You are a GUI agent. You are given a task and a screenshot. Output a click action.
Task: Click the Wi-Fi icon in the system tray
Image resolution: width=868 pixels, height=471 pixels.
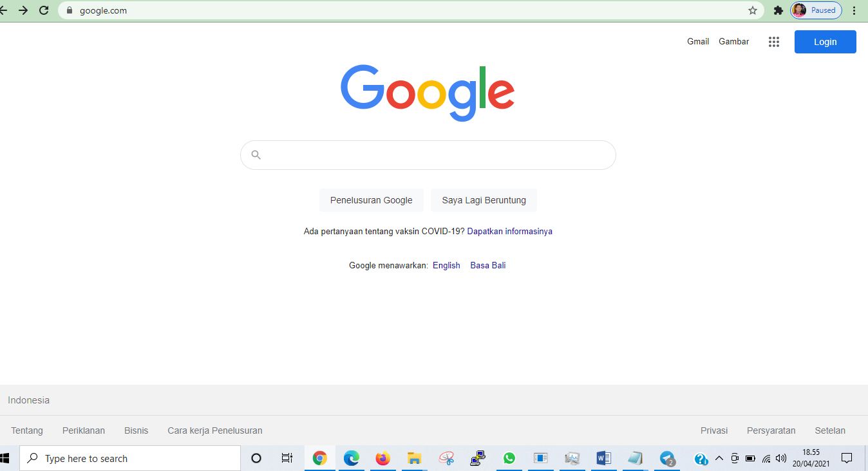pos(766,458)
